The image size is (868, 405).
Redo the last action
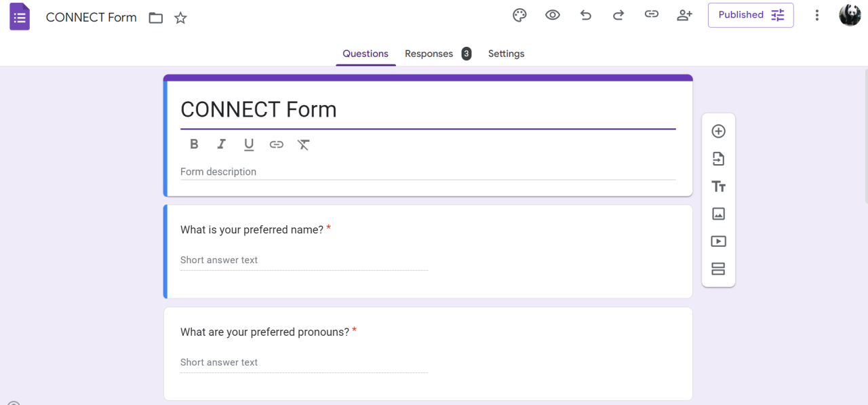point(618,15)
